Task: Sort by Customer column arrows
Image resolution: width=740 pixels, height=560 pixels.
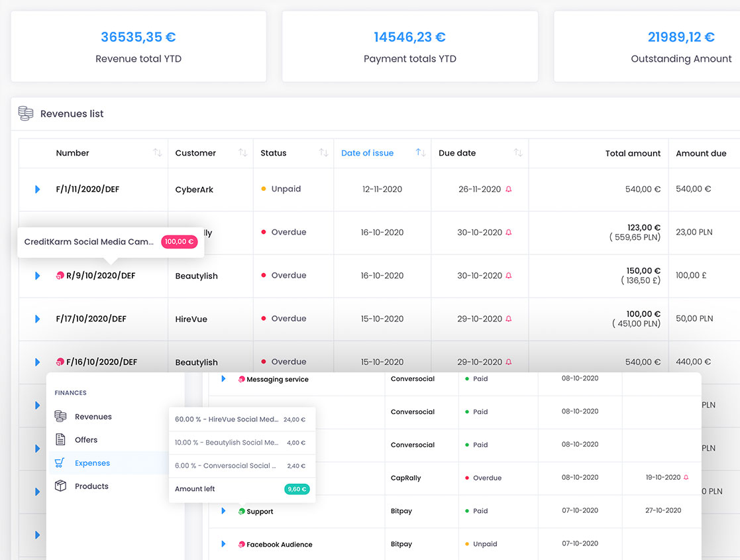Action: 243,152
